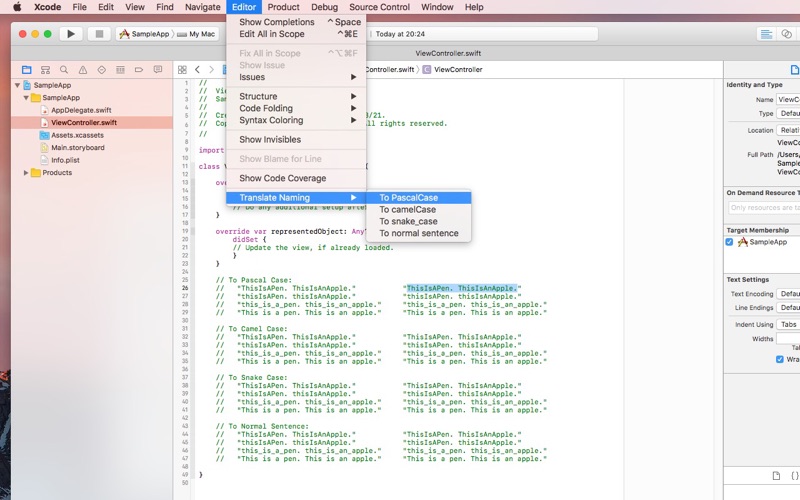Image resolution: width=800 pixels, height=500 pixels.
Task: Click ViewController in the jump bar
Action: 453,69
